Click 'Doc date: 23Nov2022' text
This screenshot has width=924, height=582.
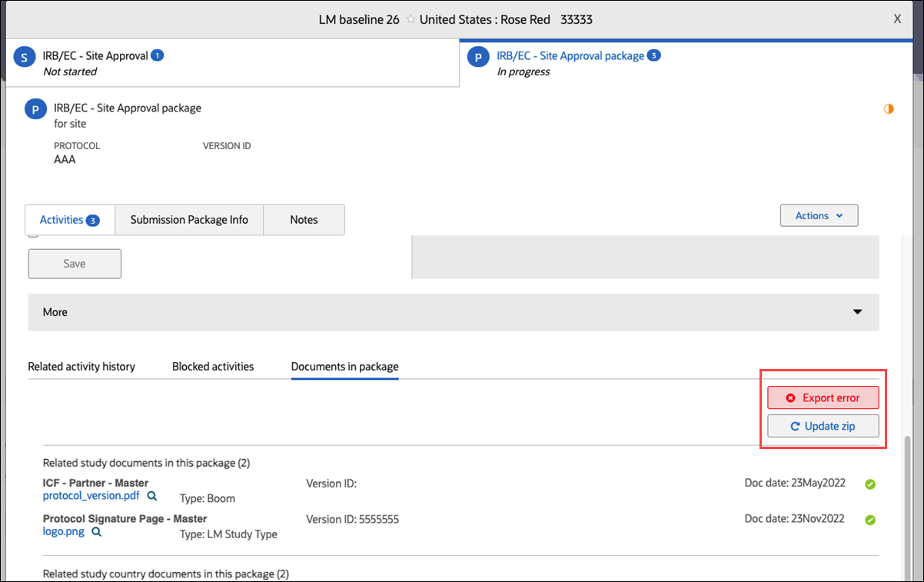coord(795,518)
